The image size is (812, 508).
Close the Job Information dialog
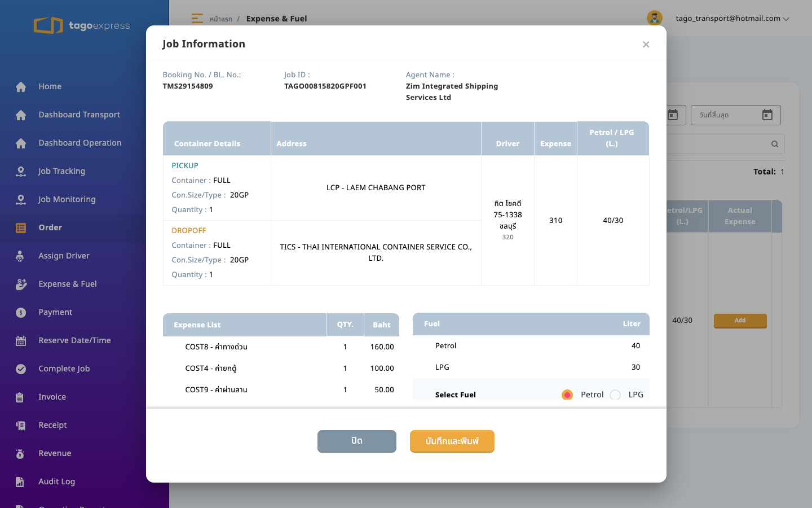[646, 45]
